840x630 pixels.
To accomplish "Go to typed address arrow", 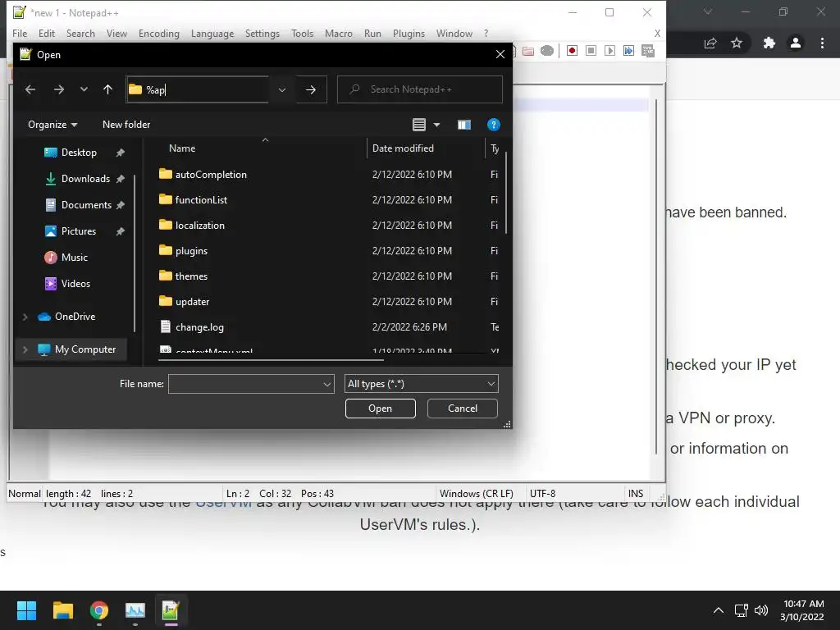I will (x=311, y=89).
